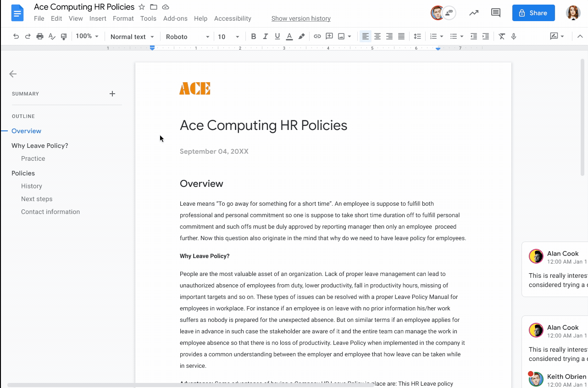Image resolution: width=588 pixels, height=388 pixels.
Task: Apply underline with the Underline icon
Action: point(277,36)
